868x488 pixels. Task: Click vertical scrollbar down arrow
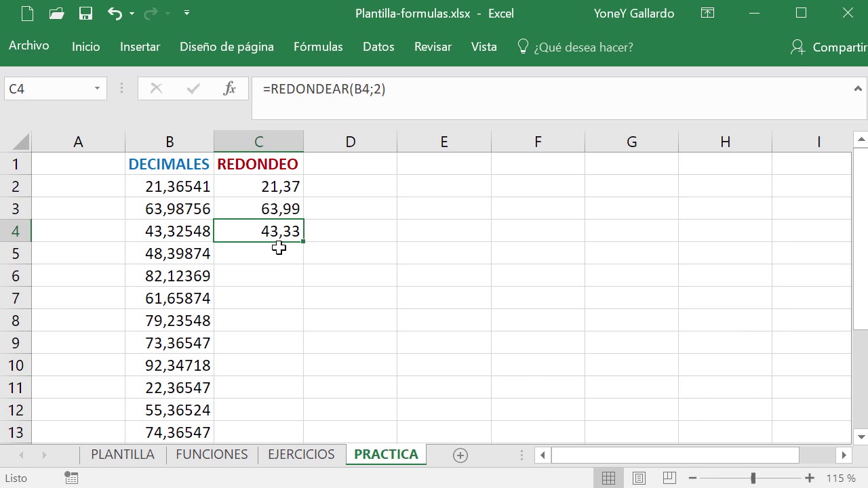coord(861,436)
